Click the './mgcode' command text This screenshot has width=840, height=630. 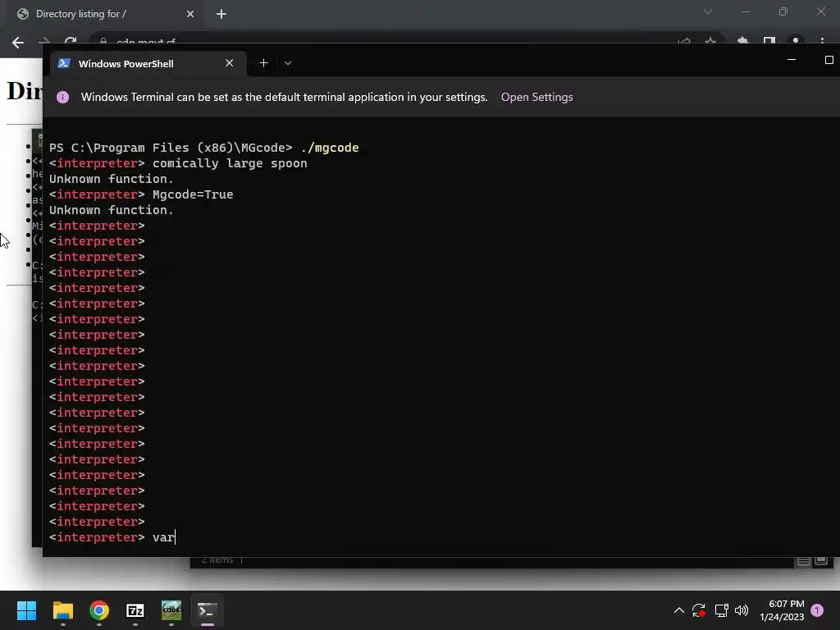point(330,148)
